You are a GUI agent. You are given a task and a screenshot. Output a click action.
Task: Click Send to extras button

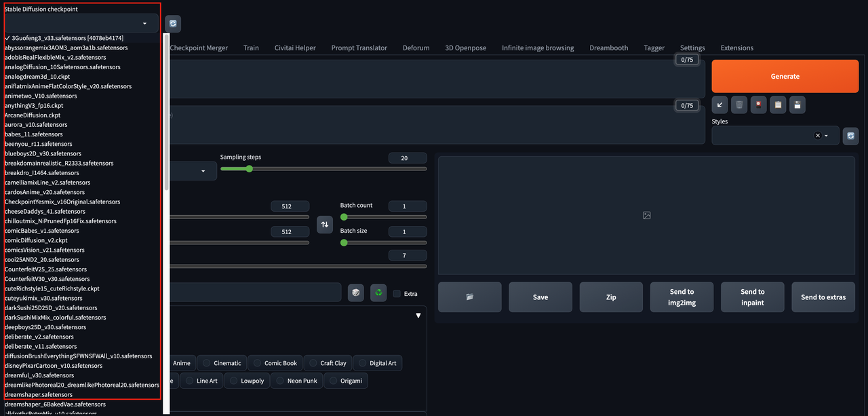(823, 297)
